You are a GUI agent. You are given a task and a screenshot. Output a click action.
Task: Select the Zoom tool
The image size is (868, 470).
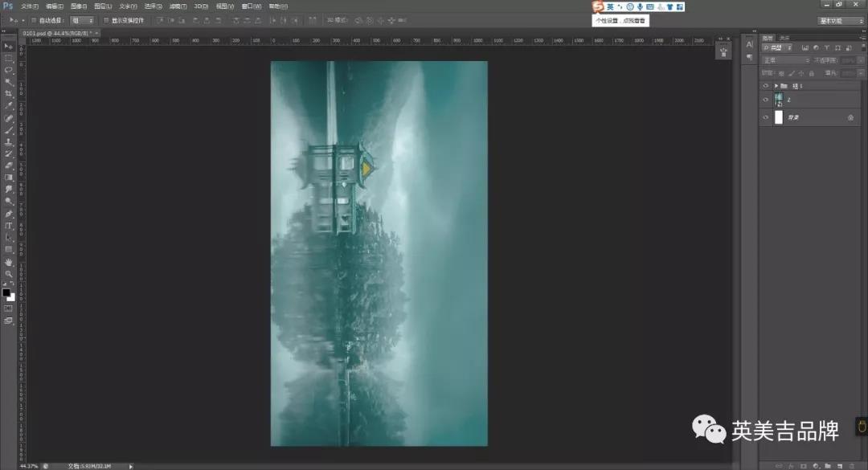pos(8,274)
